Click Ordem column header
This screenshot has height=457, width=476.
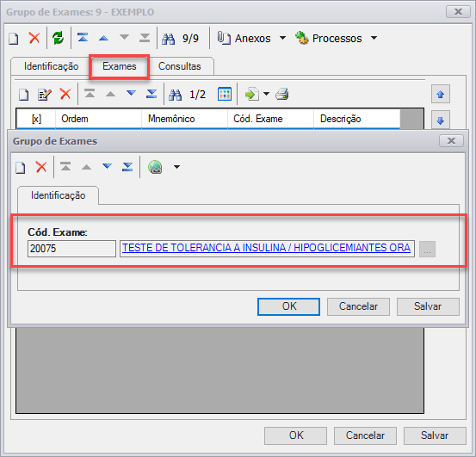[98, 119]
